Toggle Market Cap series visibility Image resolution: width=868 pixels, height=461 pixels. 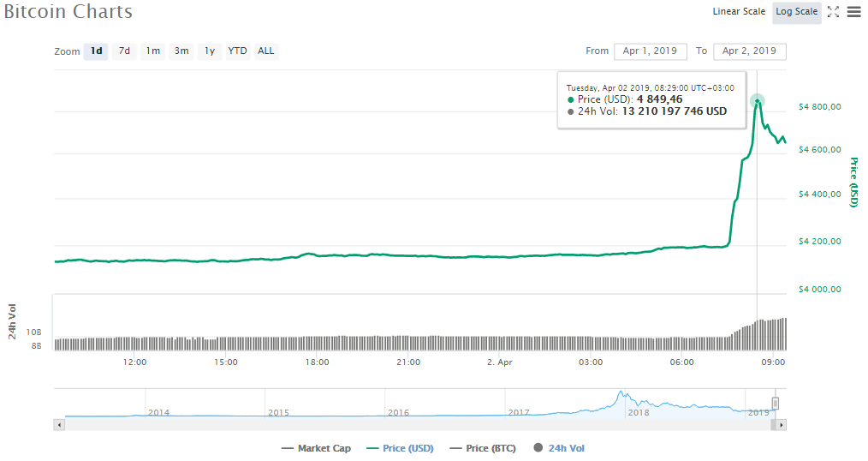pos(316,448)
